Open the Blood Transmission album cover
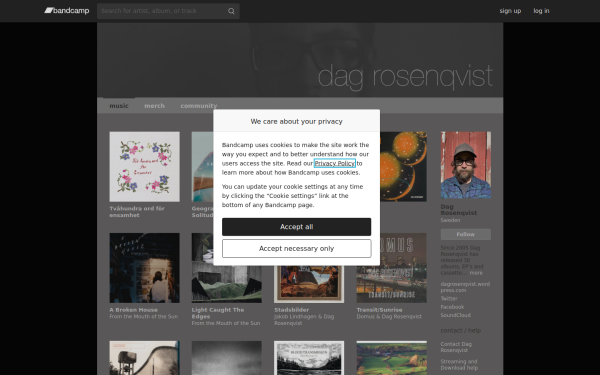 (x=309, y=358)
